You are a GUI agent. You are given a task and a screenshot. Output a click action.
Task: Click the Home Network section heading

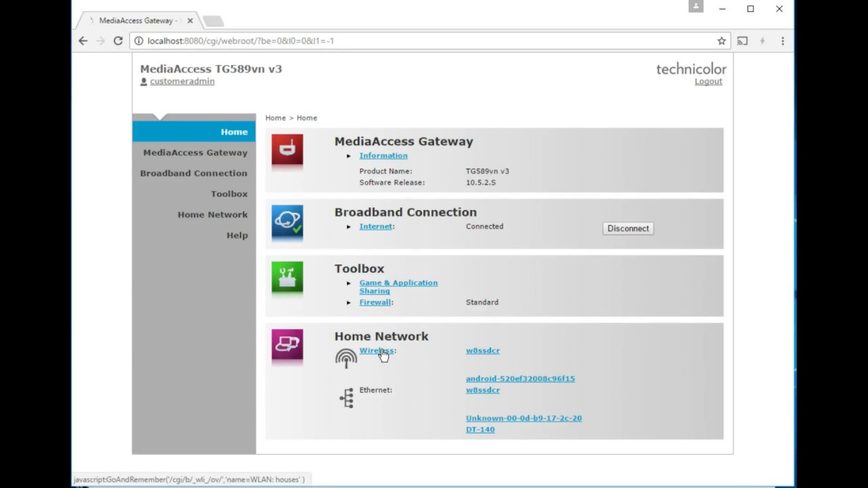[x=381, y=336]
